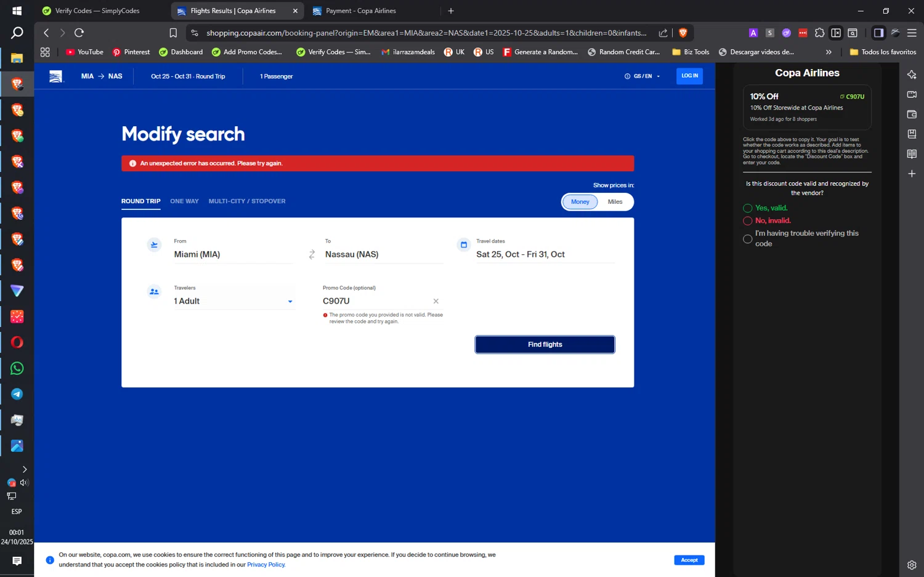
Task: Select the ONE WAY tab
Action: click(184, 201)
